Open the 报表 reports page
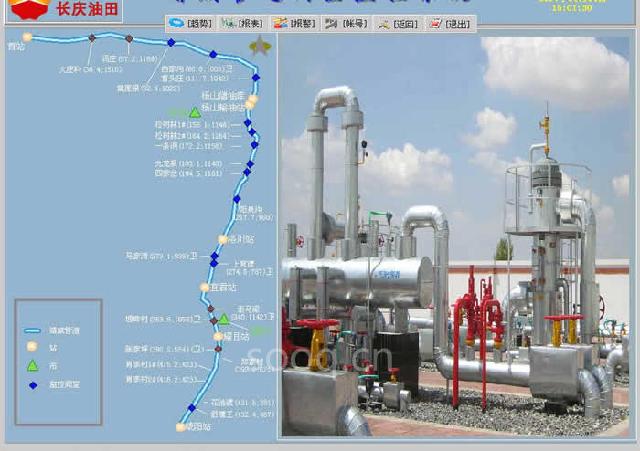The width and height of the screenshot is (640, 451). coord(243,23)
